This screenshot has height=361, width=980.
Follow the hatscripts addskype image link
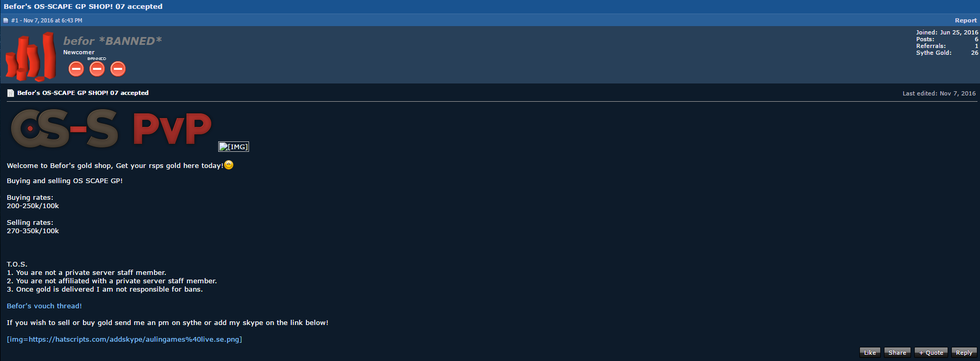[124, 339]
